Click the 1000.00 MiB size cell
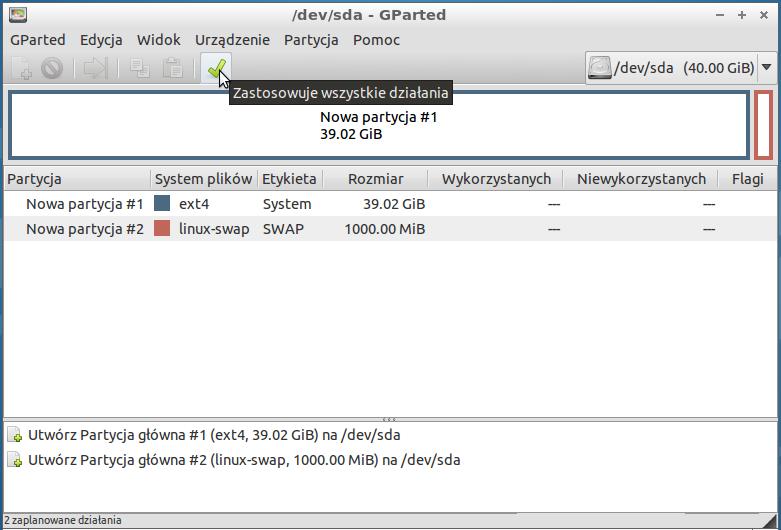781x530 pixels. pyautogui.click(x=385, y=229)
